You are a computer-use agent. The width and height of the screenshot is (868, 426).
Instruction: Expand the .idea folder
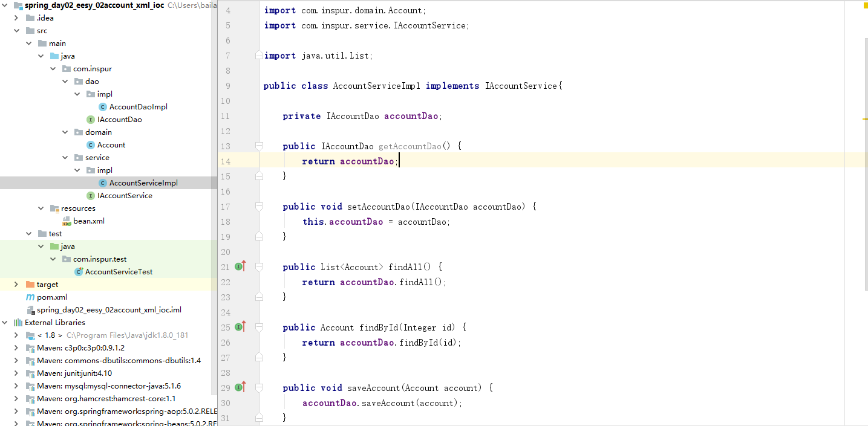click(x=17, y=18)
